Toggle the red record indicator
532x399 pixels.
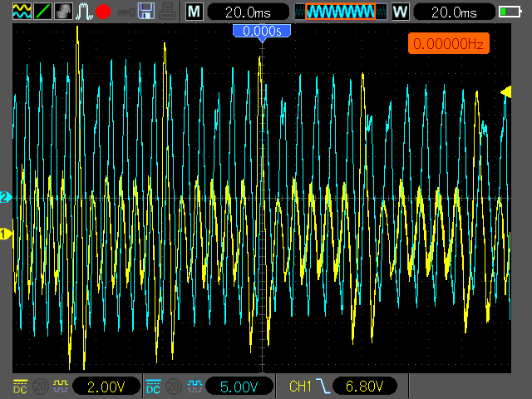pyautogui.click(x=103, y=12)
